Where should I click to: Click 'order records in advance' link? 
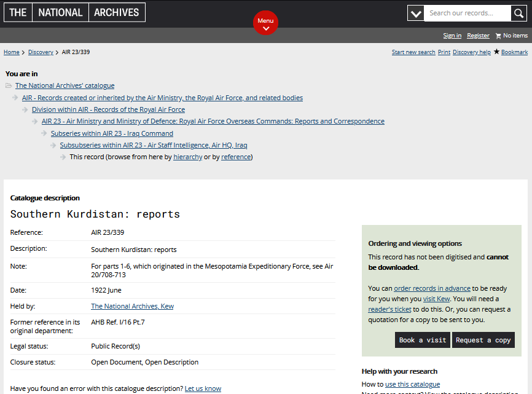432,288
